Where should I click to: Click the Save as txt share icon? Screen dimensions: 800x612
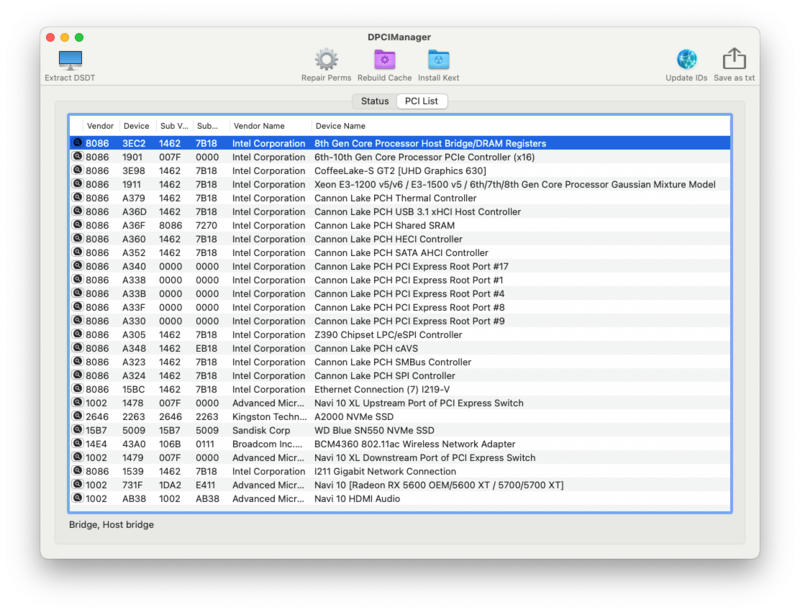pyautogui.click(x=734, y=60)
